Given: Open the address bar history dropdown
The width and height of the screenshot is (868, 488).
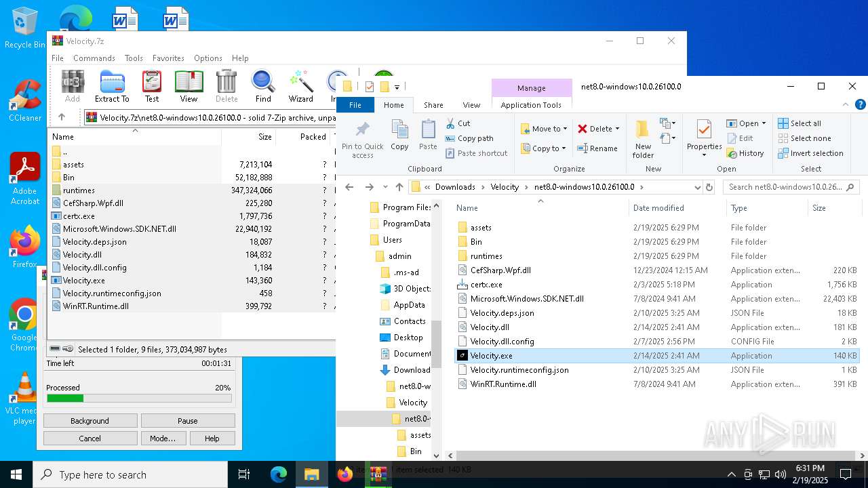Looking at the screenshot, I should (x=696, y=187).
